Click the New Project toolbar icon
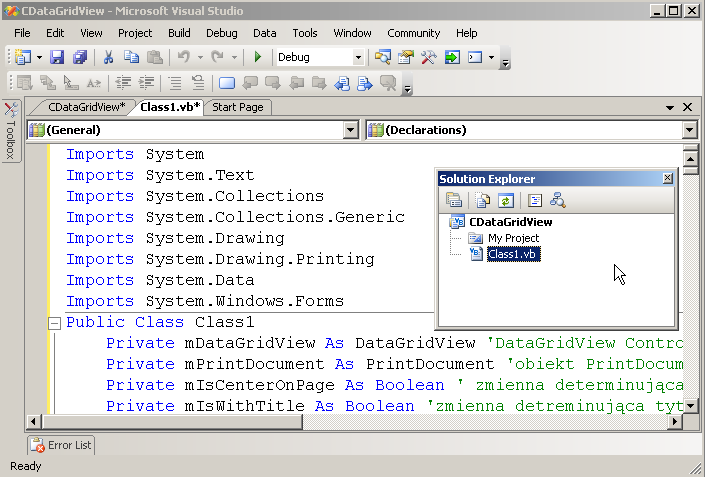Image resolution: width=705 pixels, height=477 pixels. [22, 57]
